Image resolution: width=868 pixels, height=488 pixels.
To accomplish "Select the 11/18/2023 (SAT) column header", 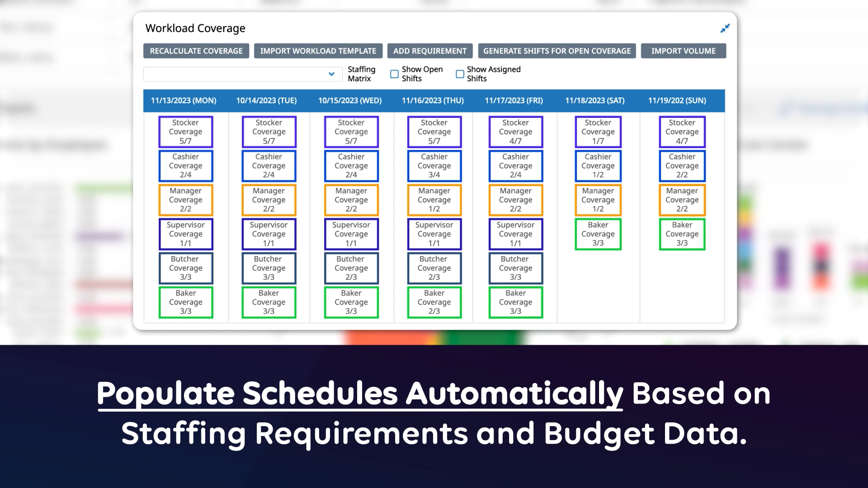I will 594,101.
